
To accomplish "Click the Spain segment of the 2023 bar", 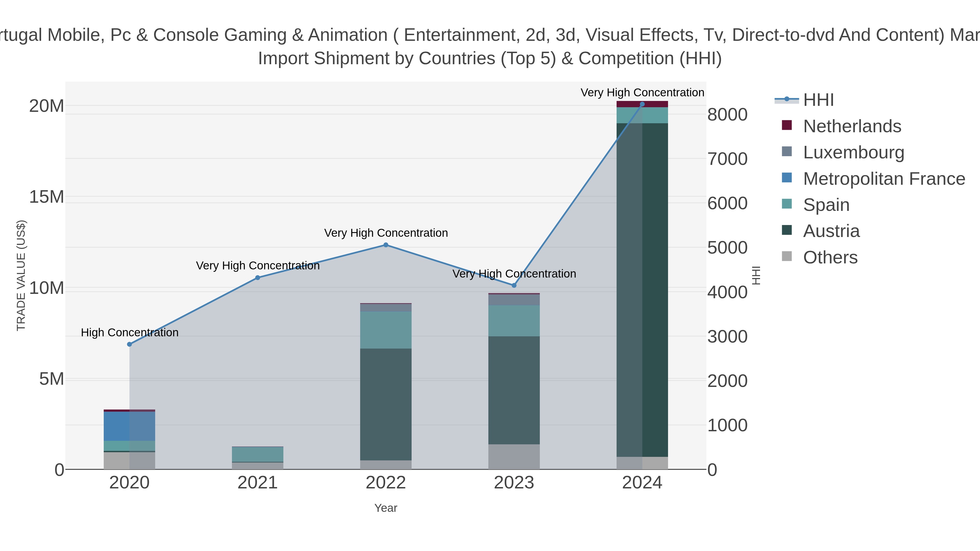I will point(514,321).
